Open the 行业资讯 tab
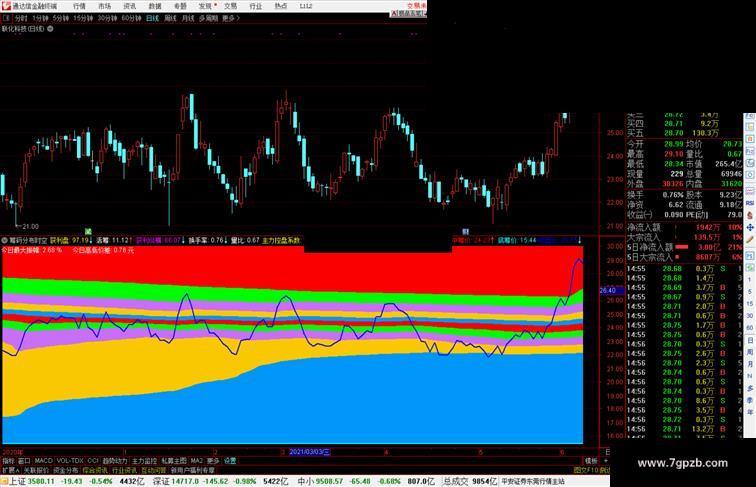756x487 pixels. (x=124, y=470)
